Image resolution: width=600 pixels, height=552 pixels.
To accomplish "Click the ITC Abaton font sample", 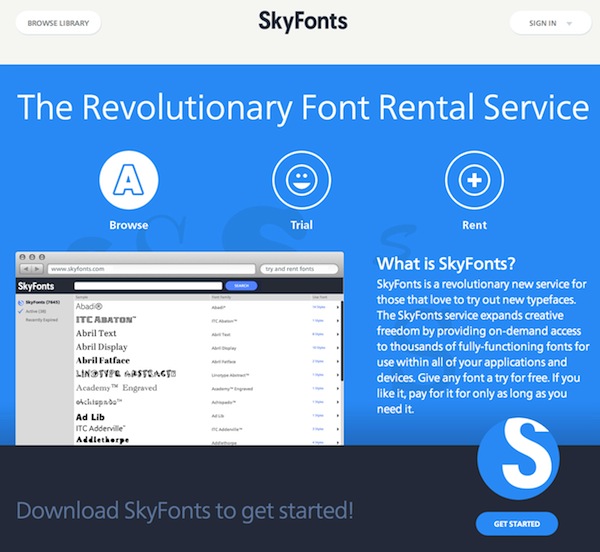I will tap(106, 320).
